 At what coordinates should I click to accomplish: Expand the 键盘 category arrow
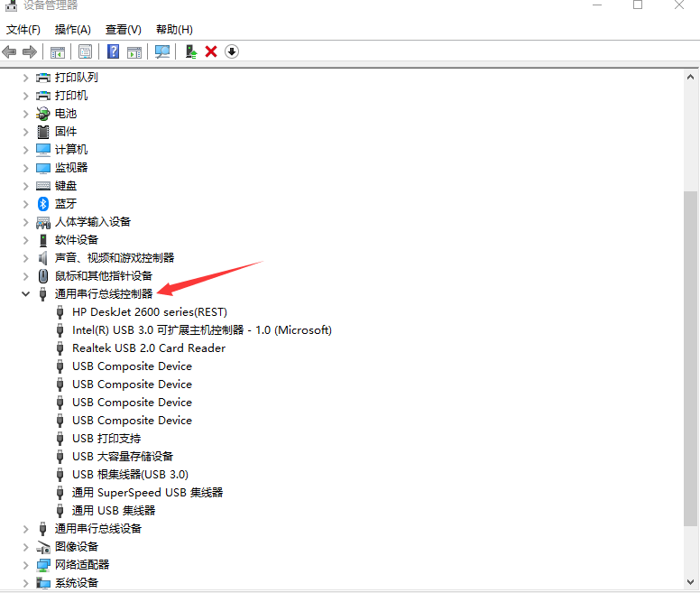pos(25,186)
